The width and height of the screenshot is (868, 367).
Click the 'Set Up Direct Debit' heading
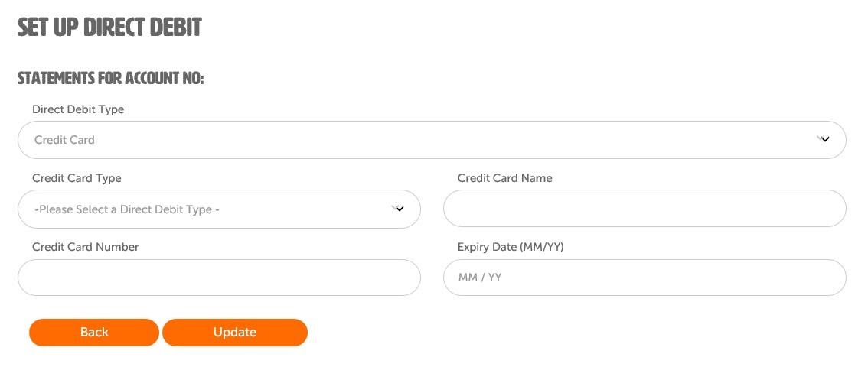coord(109,27)
